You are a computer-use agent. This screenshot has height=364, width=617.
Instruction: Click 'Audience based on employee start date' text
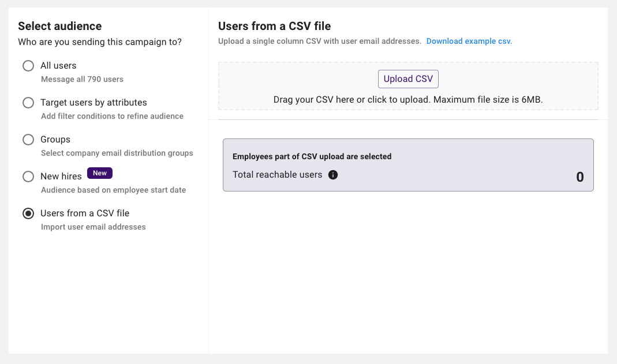(113, 190)
